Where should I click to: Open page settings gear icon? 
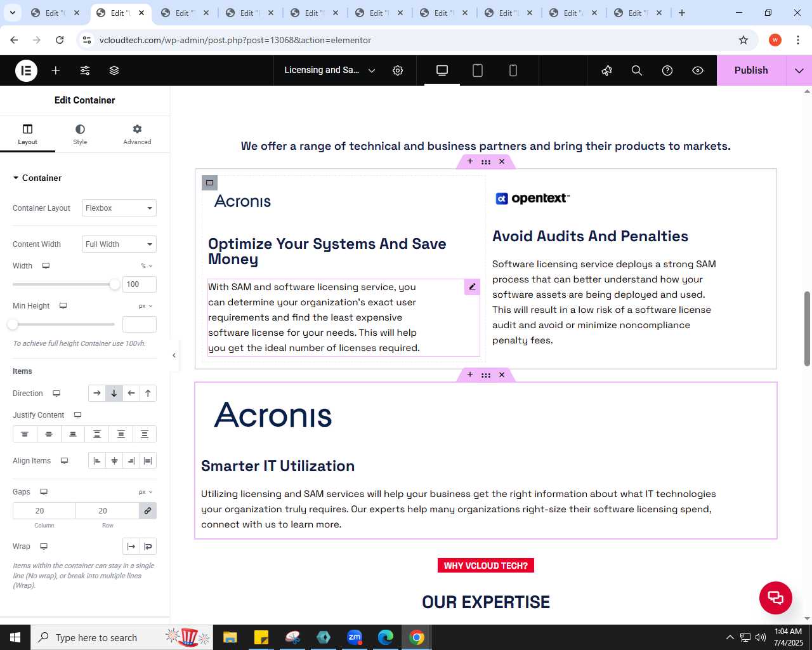(x=398, y=70)
